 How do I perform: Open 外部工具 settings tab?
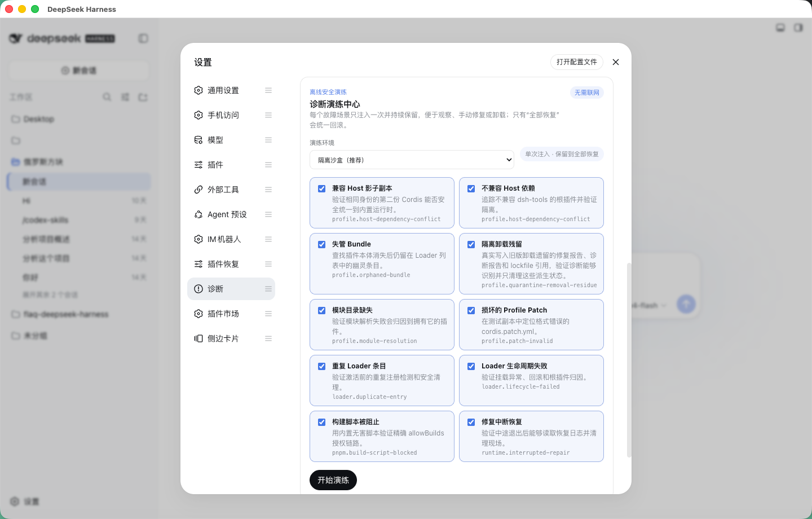pos(231,190)
